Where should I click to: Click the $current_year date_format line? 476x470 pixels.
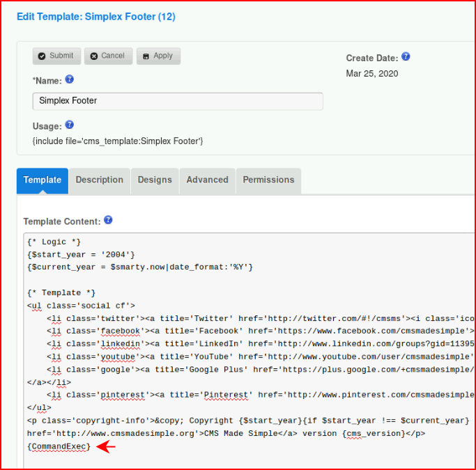point(140,267)
